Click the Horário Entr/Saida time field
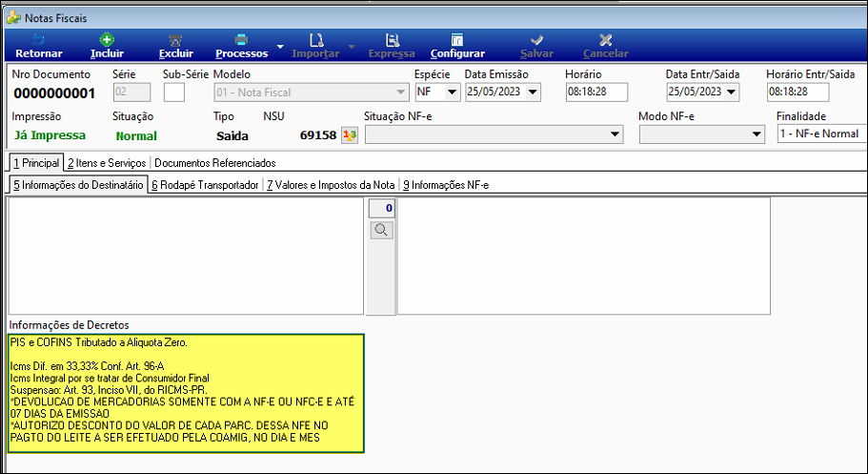Viewport: 868px width, 474px height. pos(798,92)
